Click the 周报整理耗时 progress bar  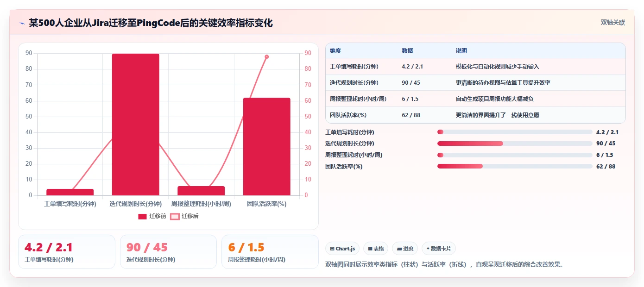(x=515, y=155)
